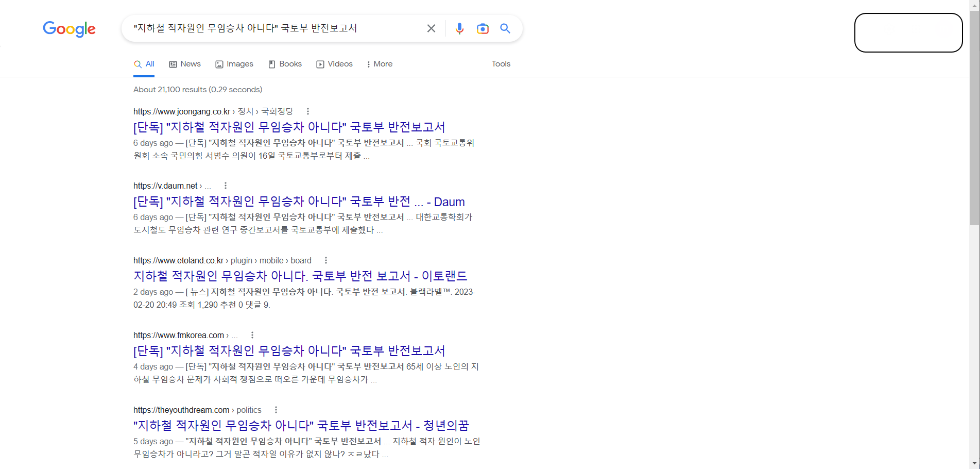Open three-dot menu for v.daum.net result
Image resolution: width=980 pixels, height=469 pixels.
point(226,186)
